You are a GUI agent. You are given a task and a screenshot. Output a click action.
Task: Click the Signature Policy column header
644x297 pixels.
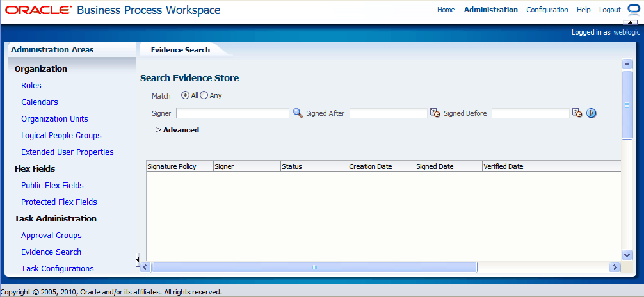pos(179,166)
